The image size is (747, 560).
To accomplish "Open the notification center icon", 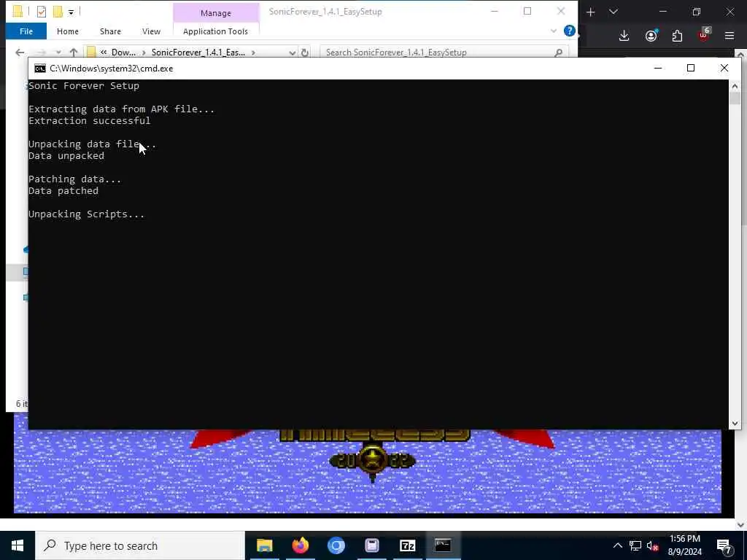I will [x=724, y=546].
